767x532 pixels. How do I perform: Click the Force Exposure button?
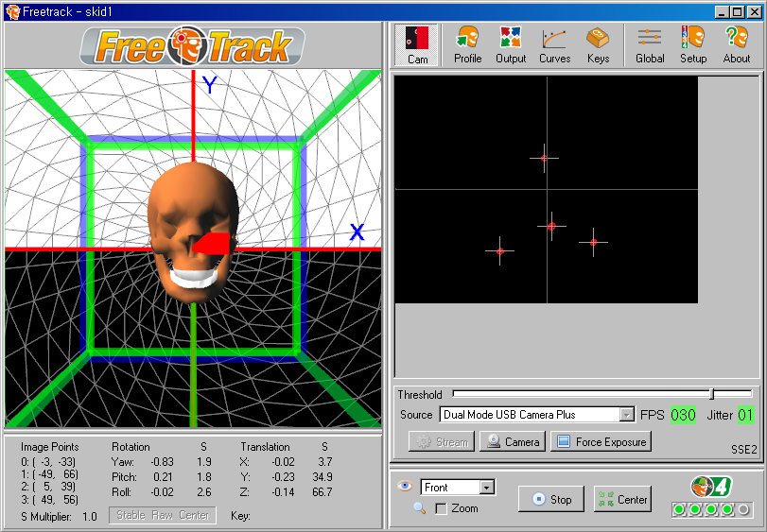point(601,441)
